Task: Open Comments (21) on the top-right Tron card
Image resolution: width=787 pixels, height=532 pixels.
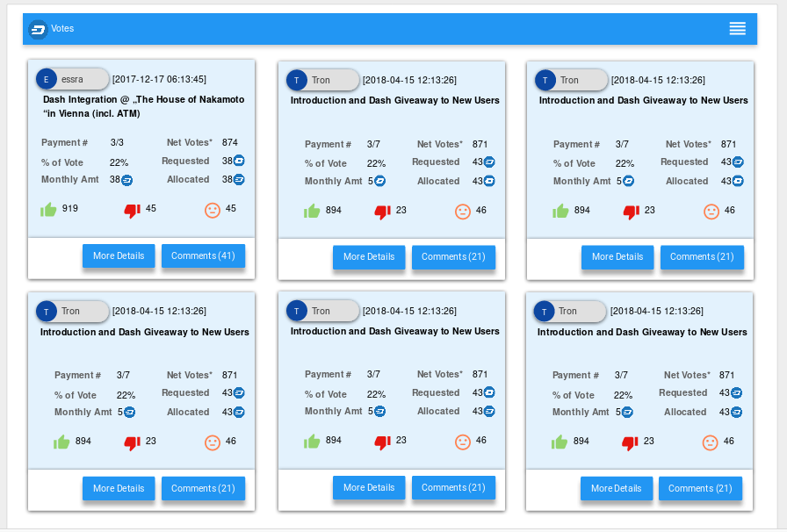Action: coord(702,257)
